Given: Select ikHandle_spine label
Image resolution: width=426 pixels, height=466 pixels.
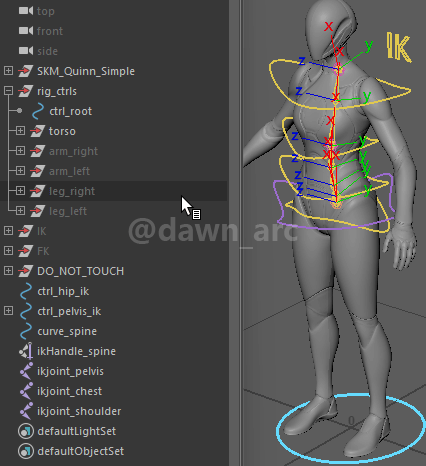Looking at the screenshot, I should tap(76, 351).
